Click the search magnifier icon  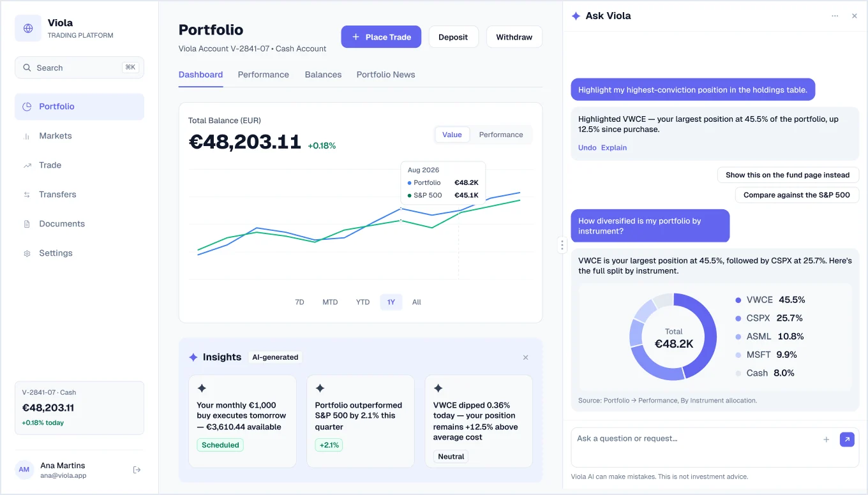coord(27,68)
